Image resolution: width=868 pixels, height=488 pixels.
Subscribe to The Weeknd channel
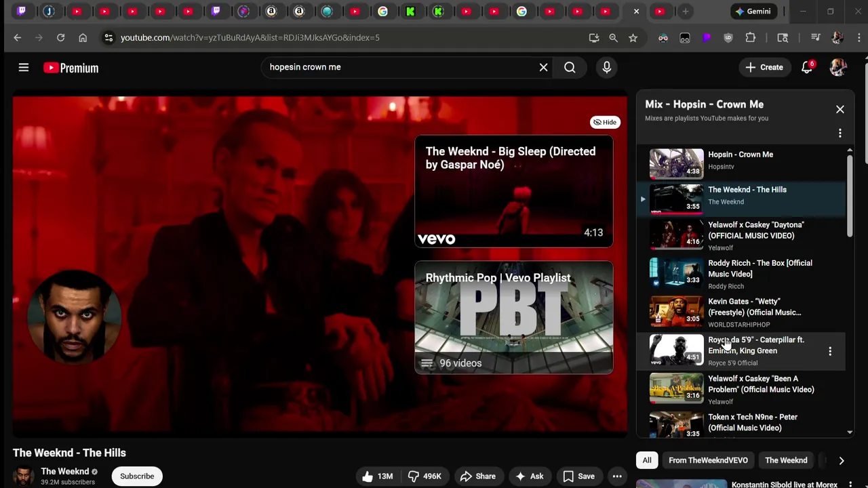coord(137,476)
